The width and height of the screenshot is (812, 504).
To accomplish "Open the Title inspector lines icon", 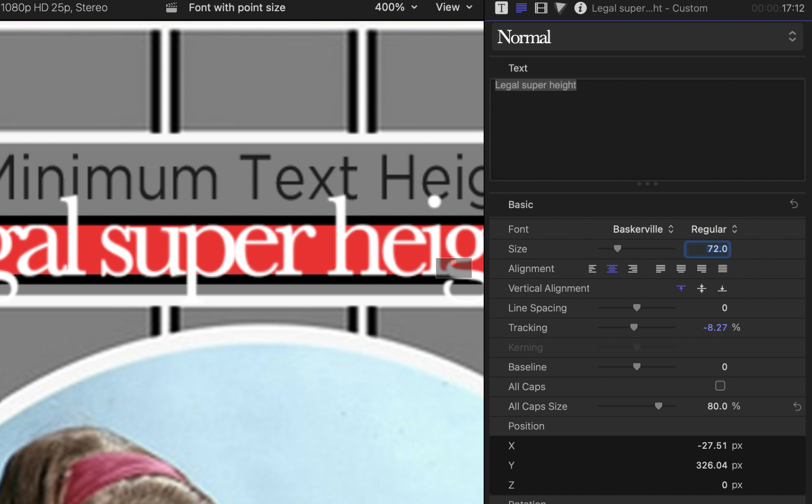I will [x=521, y=8].
